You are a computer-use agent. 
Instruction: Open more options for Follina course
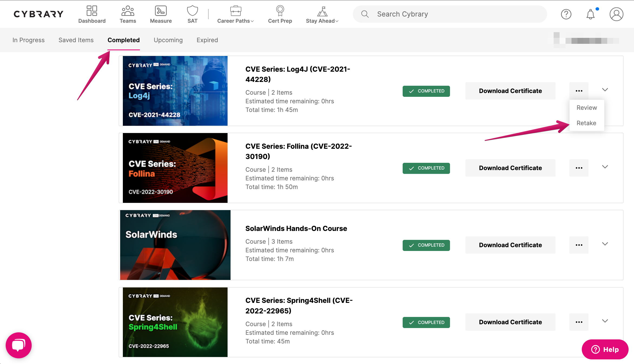point(579,168)
